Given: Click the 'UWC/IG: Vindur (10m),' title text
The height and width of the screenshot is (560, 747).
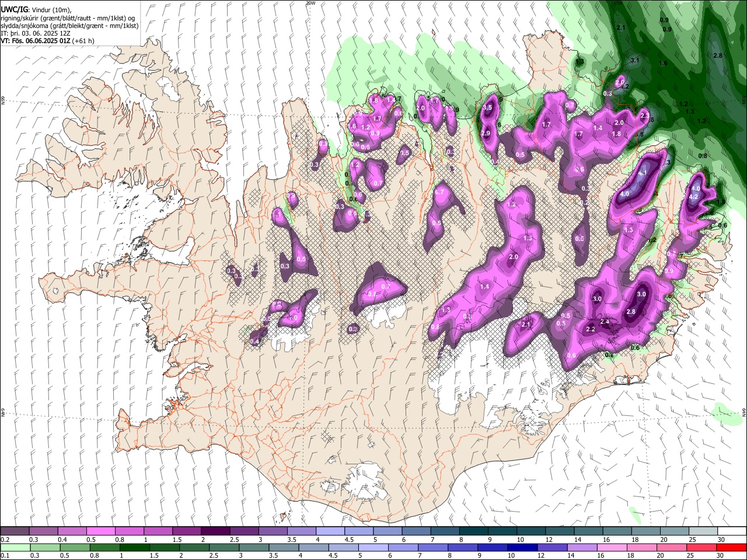Looking at the screenshot, I should (36, 9).
